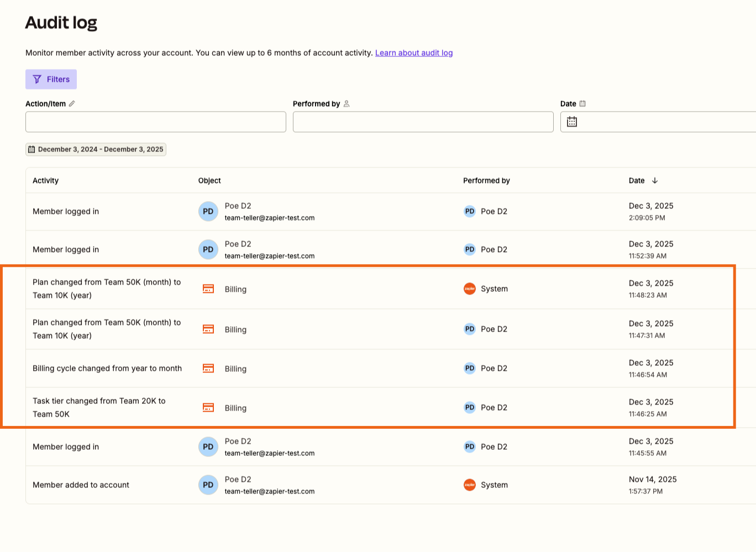This screenshot has height=552, width=756.
Task: Click the Zapier System avatar on the first plan change
Action: [469, 288]
